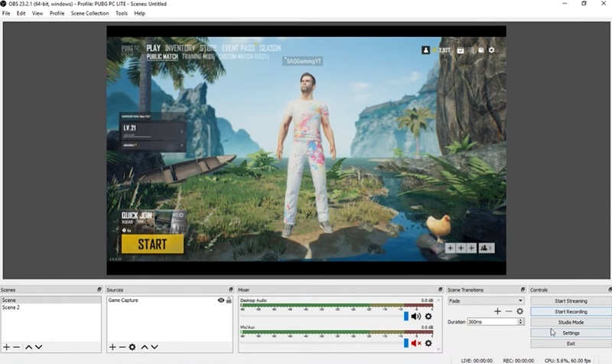The image size is (612, 364).
Task: Add a new scene with the plus icon
Action: click(x=7, y=347)
